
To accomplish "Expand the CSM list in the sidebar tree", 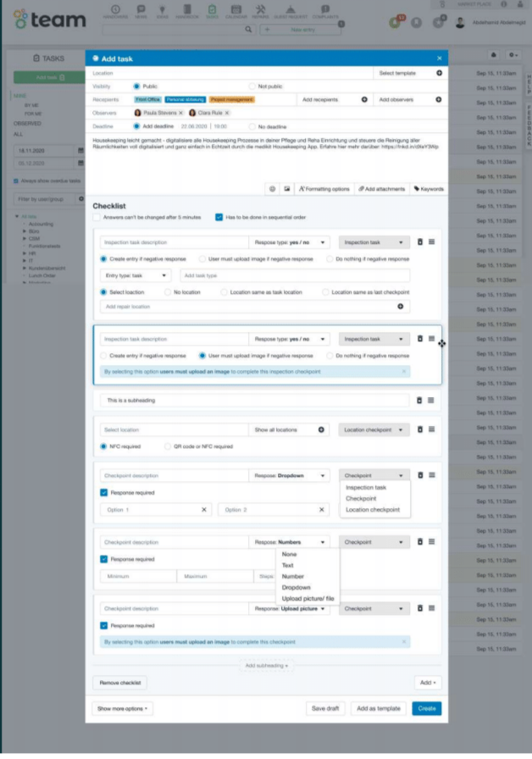I will coord(25,239).
